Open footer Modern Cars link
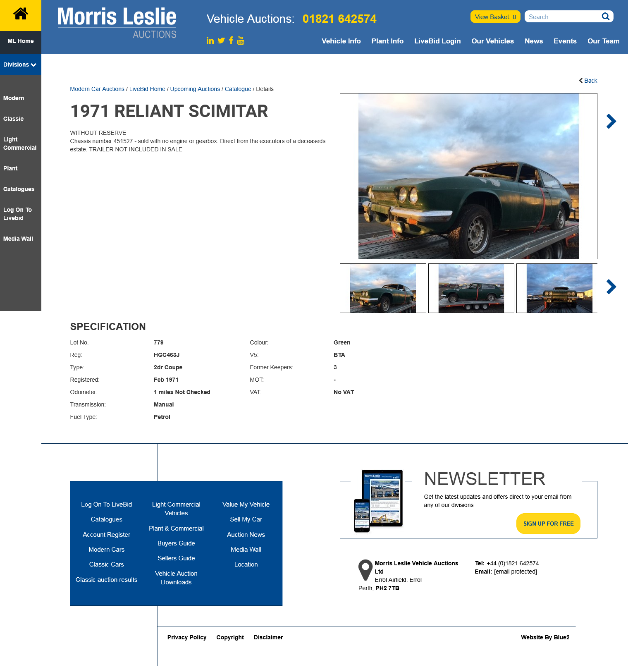The image size is (628, 672). [107, 550]
